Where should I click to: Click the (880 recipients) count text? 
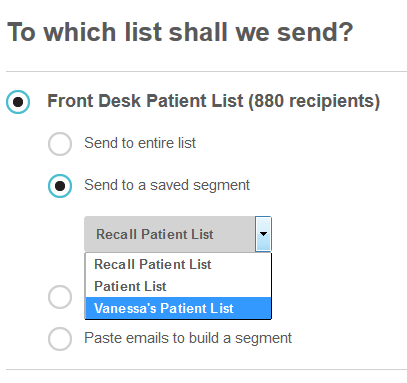314,101
